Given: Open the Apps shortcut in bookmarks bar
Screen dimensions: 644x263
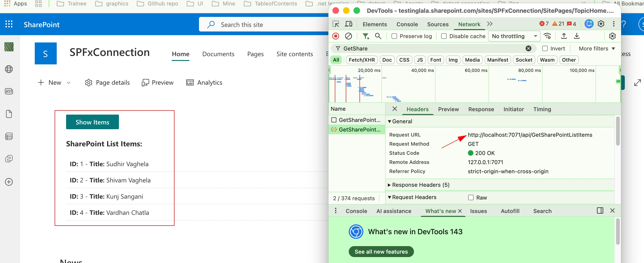Looking at the screenshot, I should point(16,3).
